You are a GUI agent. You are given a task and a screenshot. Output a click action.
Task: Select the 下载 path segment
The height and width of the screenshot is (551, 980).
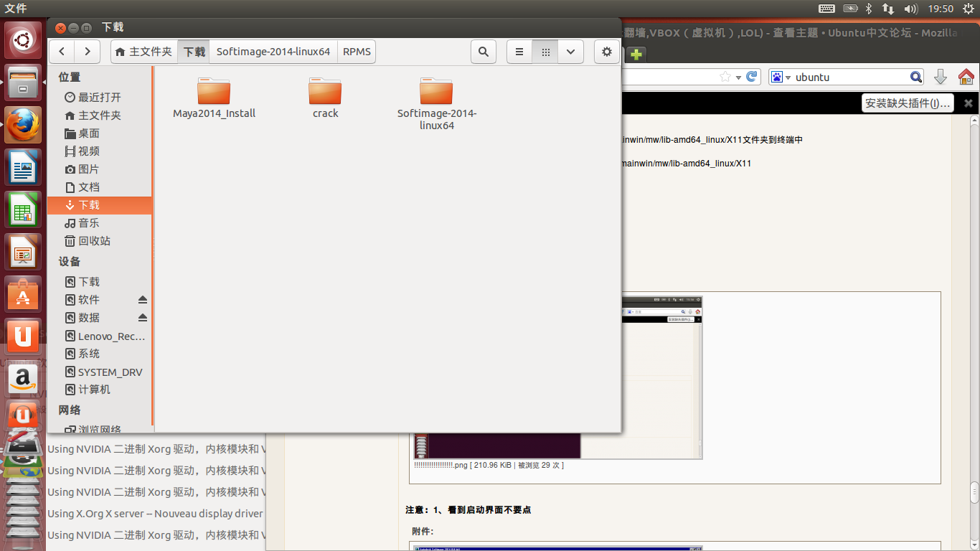[x=194, y=52]
